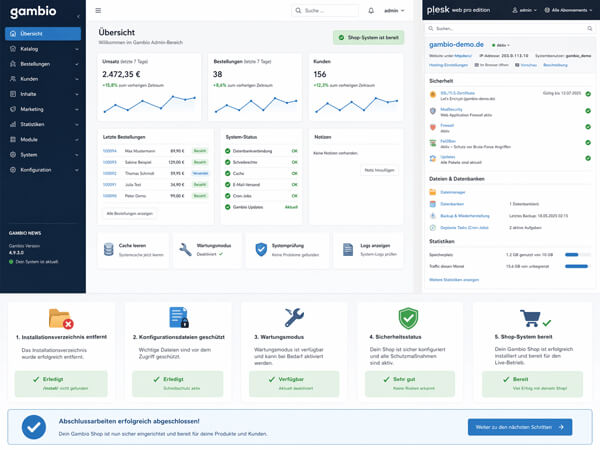Open the Plesk admin user dropdown
The image size is (600, 450).
[x=525, y=10]
